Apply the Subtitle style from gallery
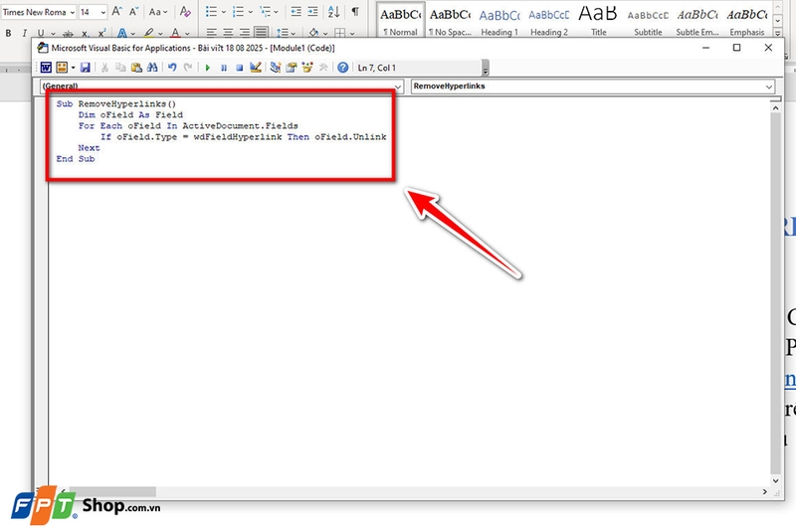 coord(648,20)
